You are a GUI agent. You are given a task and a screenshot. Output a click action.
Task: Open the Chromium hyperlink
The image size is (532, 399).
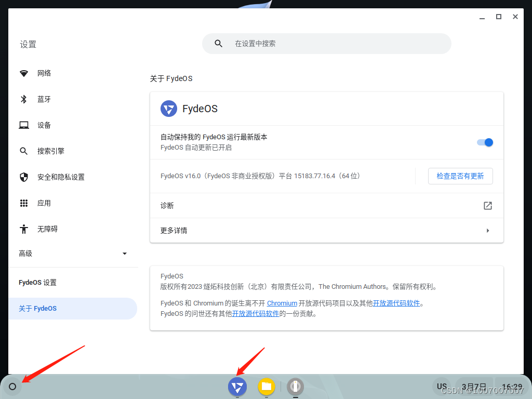[282, 303]
